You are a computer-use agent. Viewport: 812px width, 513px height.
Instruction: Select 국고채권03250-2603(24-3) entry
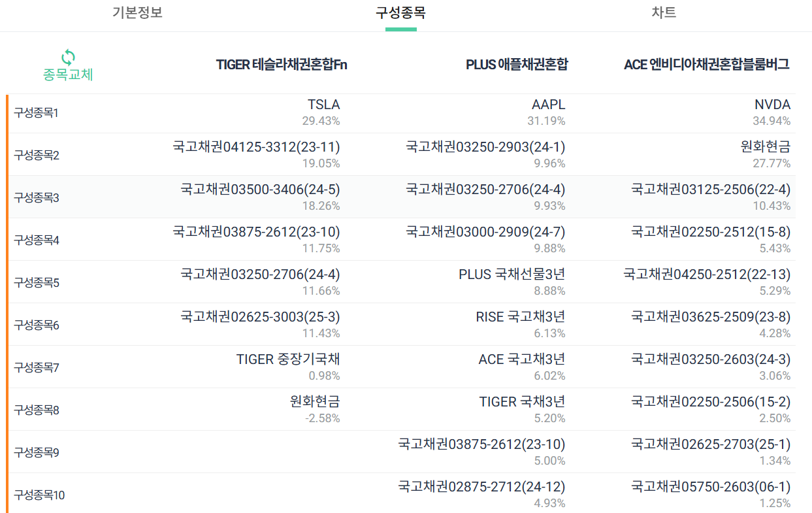pyautogui.click(x=711, y=359)
